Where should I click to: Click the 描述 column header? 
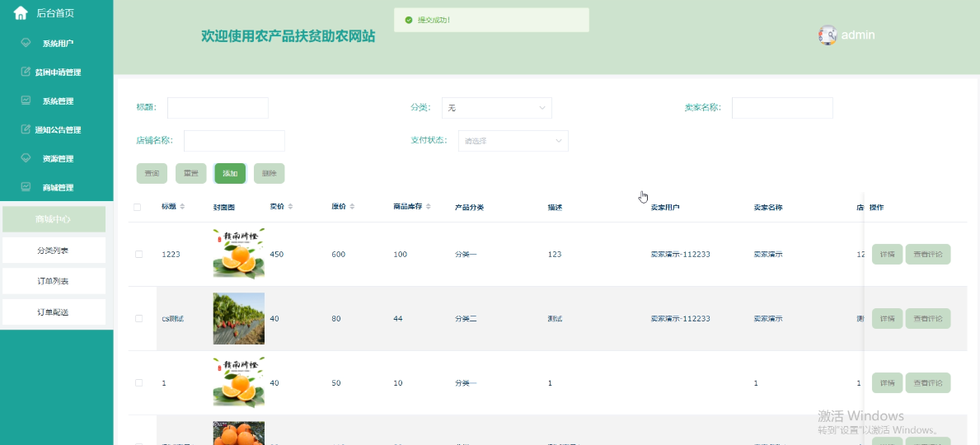555,208
